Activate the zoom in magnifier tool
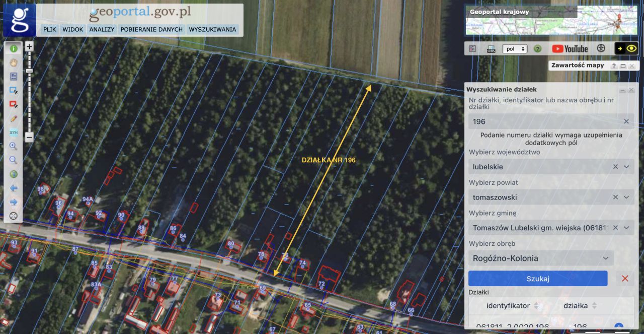This screenshot has height=334, width=644. coord(14,146)
